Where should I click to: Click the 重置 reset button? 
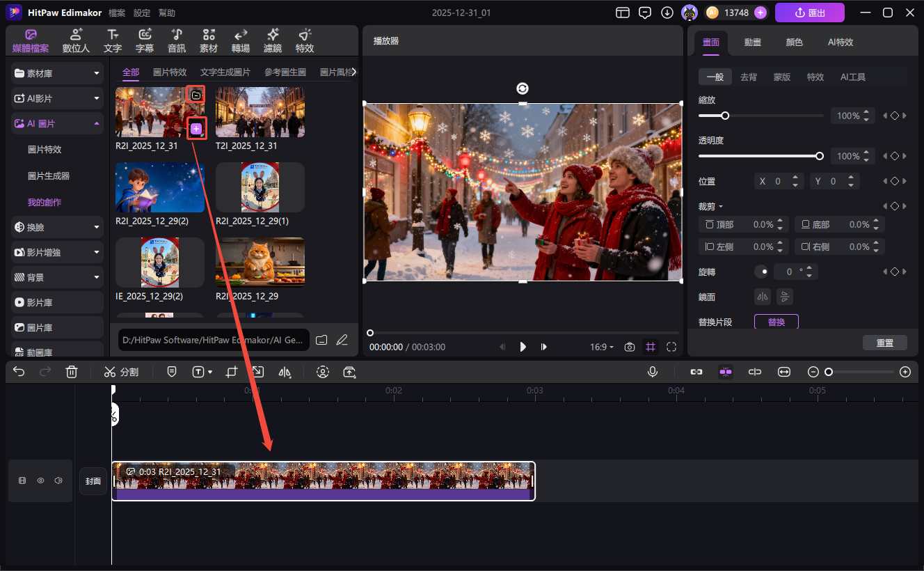pos(884,343)
